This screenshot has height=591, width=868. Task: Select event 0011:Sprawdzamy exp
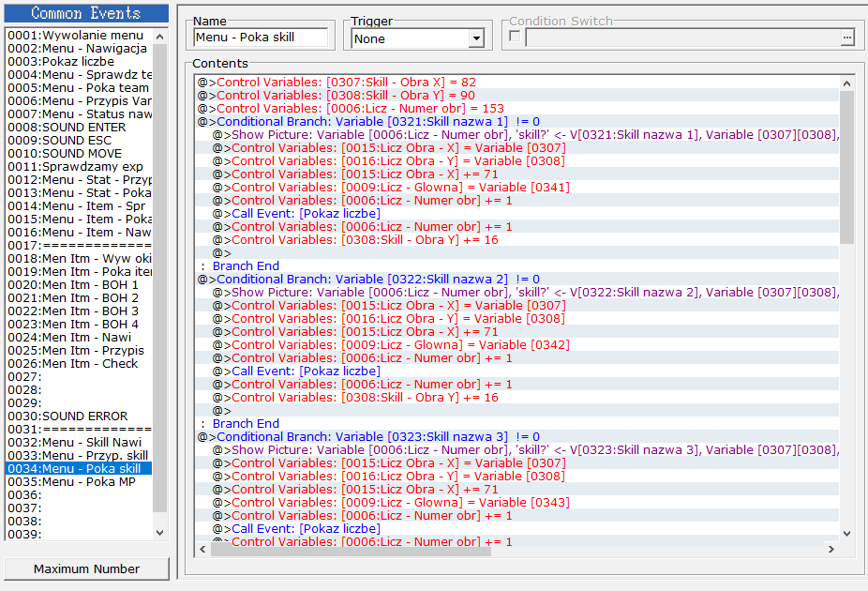coord(79,167)
